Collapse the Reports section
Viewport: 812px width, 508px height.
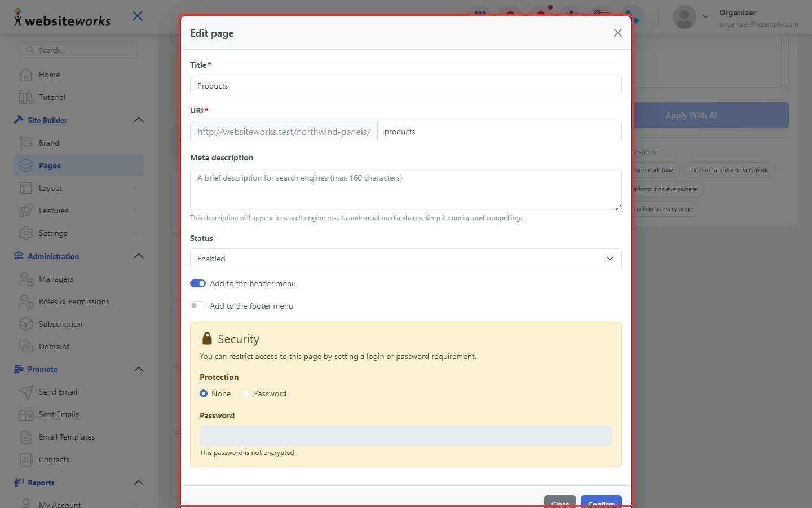pyautogui.click(x=139, y=483)
